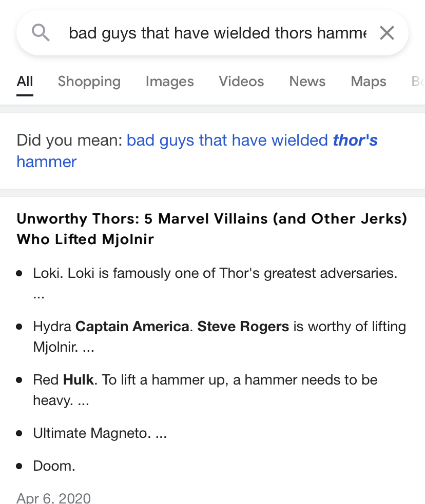
Task: Switch to the Shopping tab
Action: pyautogui.click(x=89, y=82)
